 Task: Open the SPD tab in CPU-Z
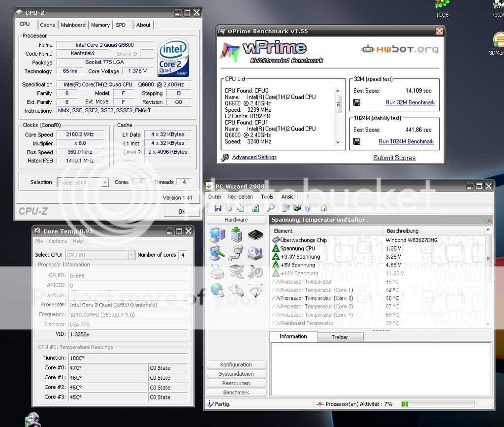click(x=121, y=25)
